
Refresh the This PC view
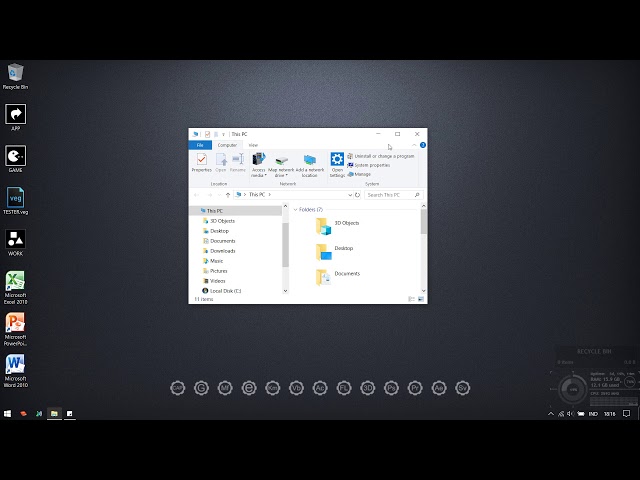[358, 195]
